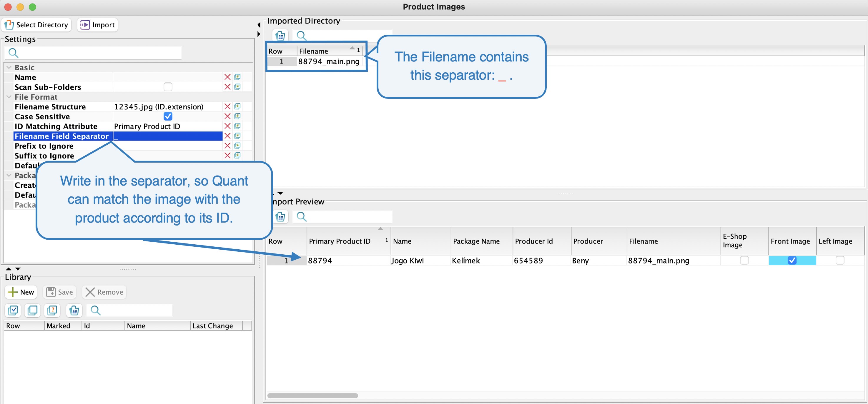Select the Filename Field Separator row
The height and width of the screenshot is (404, 868).
click(118, 136)
